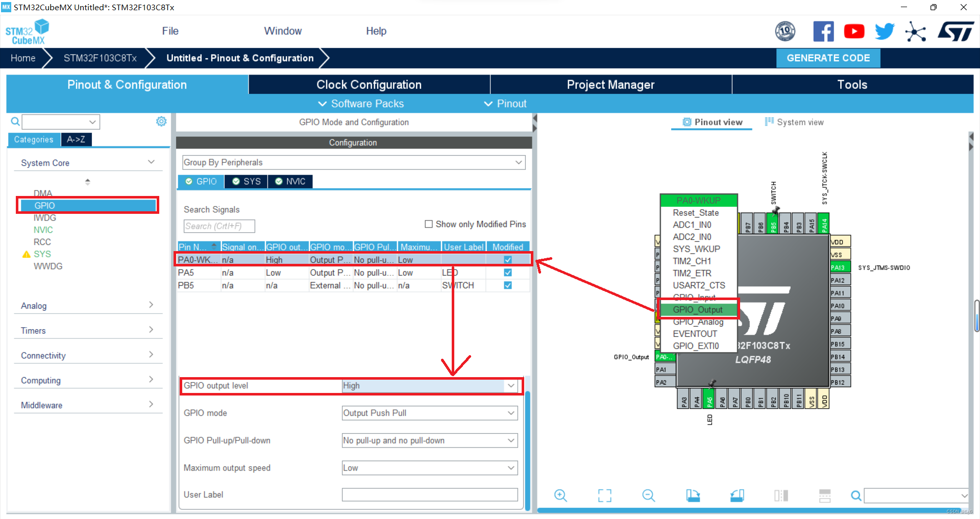980x519 pixels.
Task: Select NVIC in System Core list
Action: (43, 230)
